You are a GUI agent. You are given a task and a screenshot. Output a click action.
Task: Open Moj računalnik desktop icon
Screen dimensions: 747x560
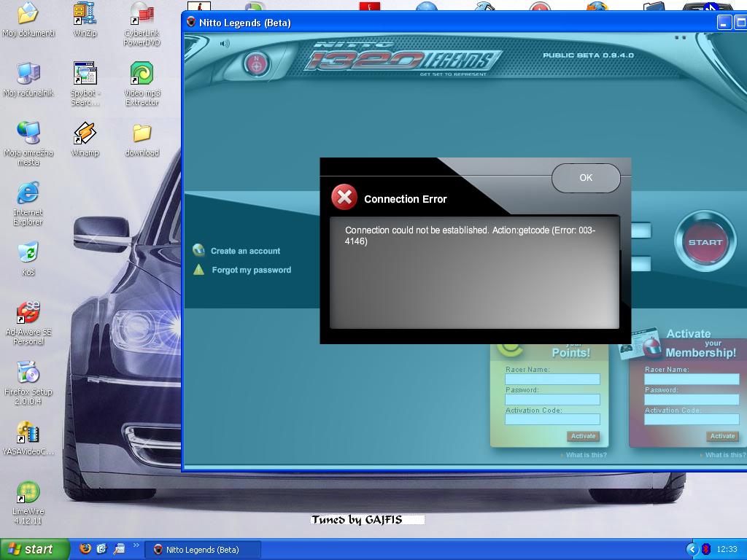[x=28, y=79]
